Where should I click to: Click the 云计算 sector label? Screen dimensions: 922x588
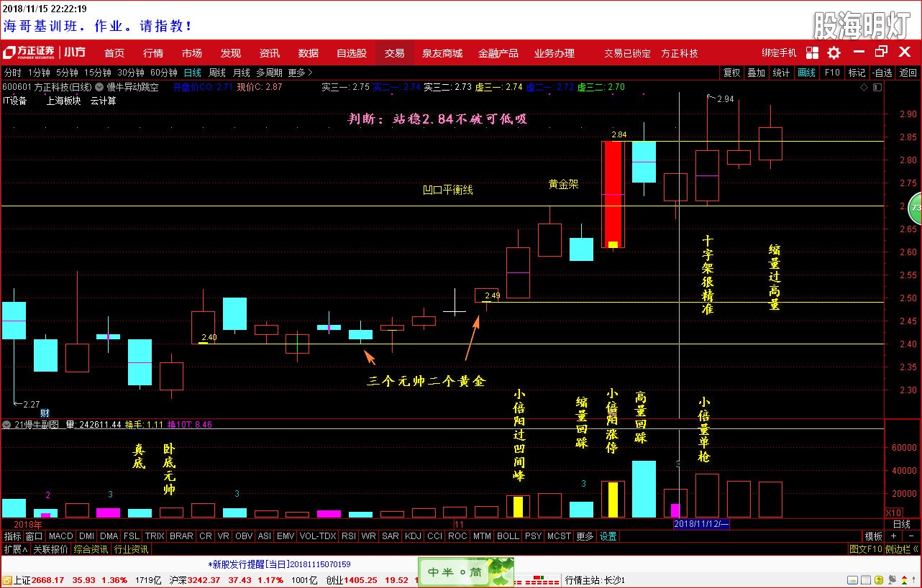pyautogui.click(x=103, y=101)
